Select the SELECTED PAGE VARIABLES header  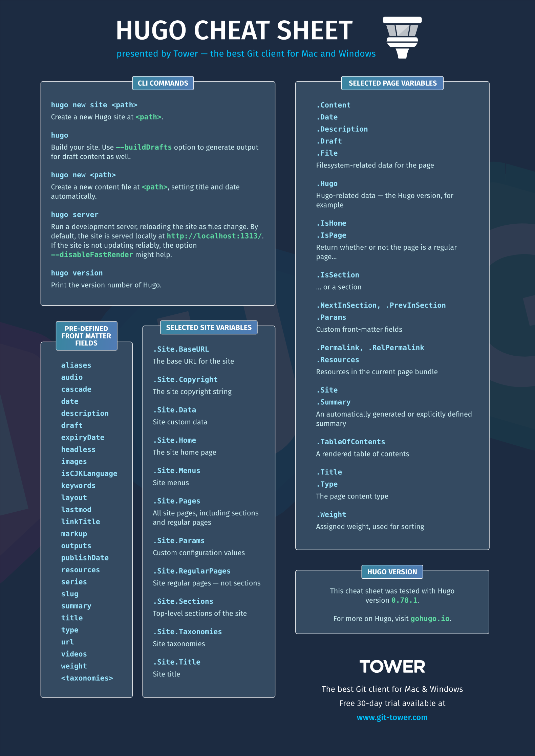point(392,83)
